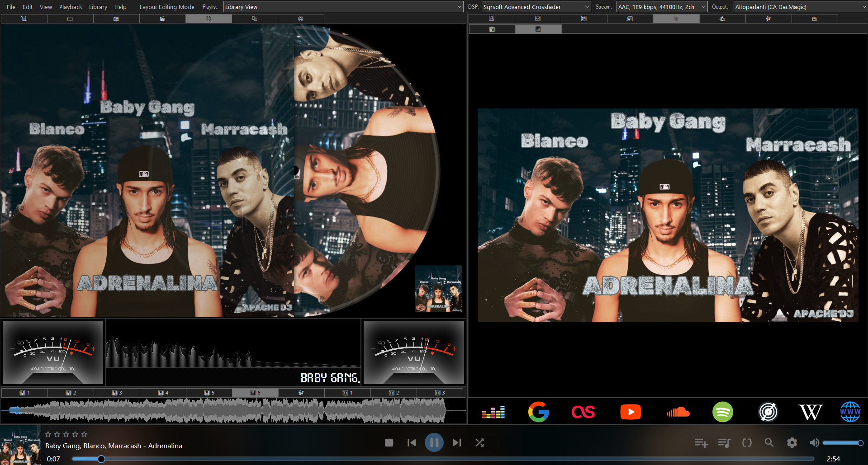Toggle shuffle playback
The height and width of the screenshot is (465, 868).
coord(480,443)
